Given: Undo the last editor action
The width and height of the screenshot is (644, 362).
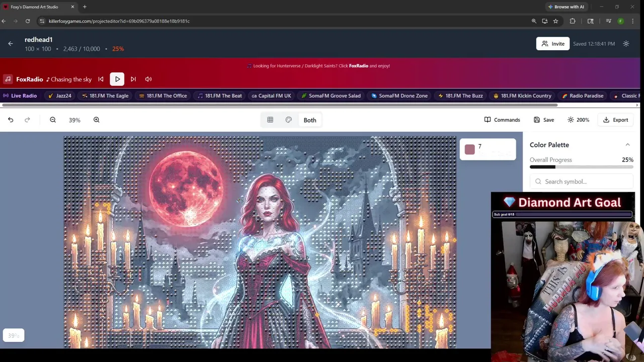Looking at the screenshot, I should pos(11,120).
